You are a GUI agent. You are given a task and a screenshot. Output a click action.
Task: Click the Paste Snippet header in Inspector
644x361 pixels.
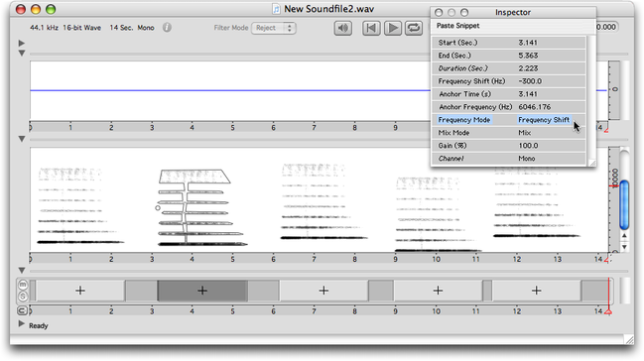point(458,26)
